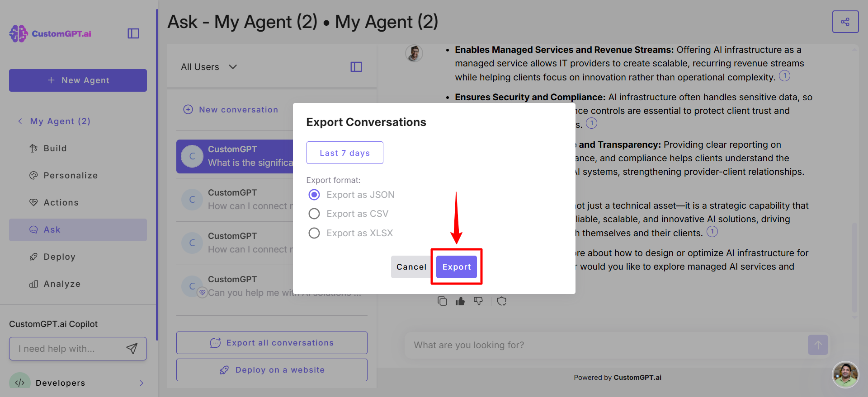Screen dimensions: 868x397
Task: Expand the Developers section arrow
Action: point(142,383)
